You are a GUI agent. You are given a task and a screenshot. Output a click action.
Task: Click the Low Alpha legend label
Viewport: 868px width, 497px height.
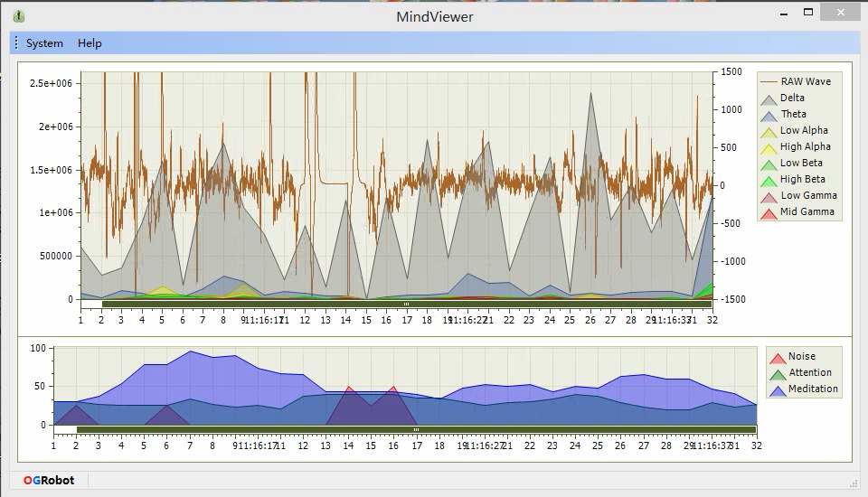pyautogui.click(x=804, y=130)
